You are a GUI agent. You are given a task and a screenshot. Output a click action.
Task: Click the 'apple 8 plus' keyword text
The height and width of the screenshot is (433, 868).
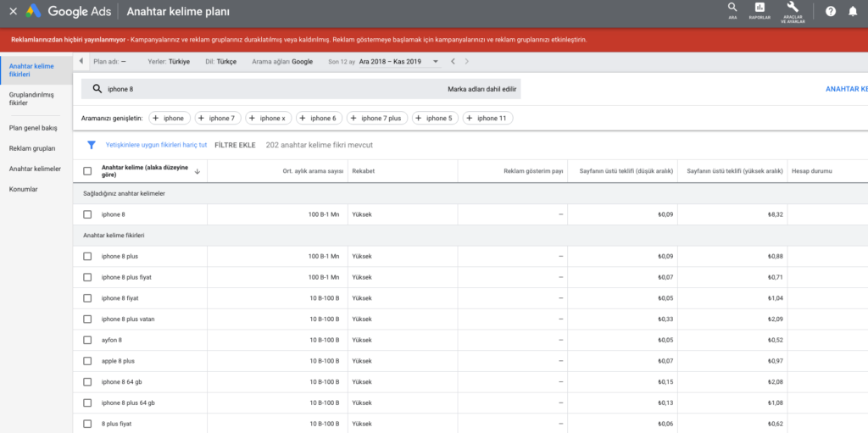point(118,361)
